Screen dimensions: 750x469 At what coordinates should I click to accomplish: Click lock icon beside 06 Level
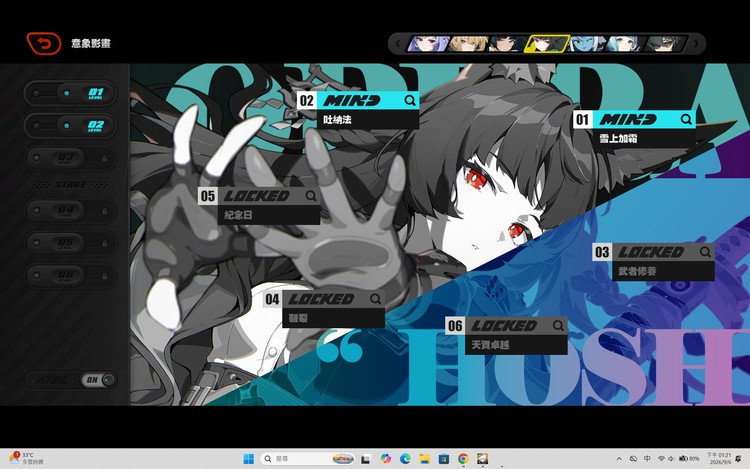[x=105, y=276]
